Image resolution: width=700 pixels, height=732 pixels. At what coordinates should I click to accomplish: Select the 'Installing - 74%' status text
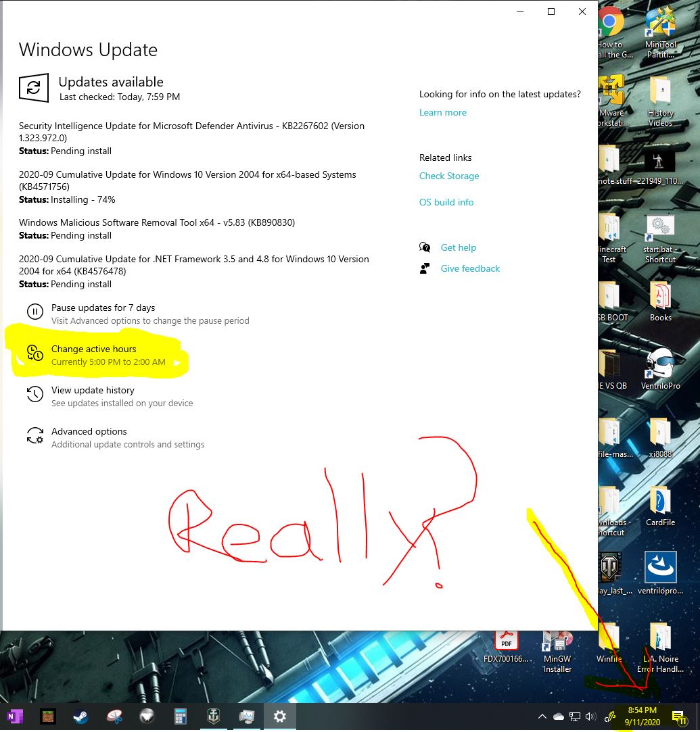83,199
